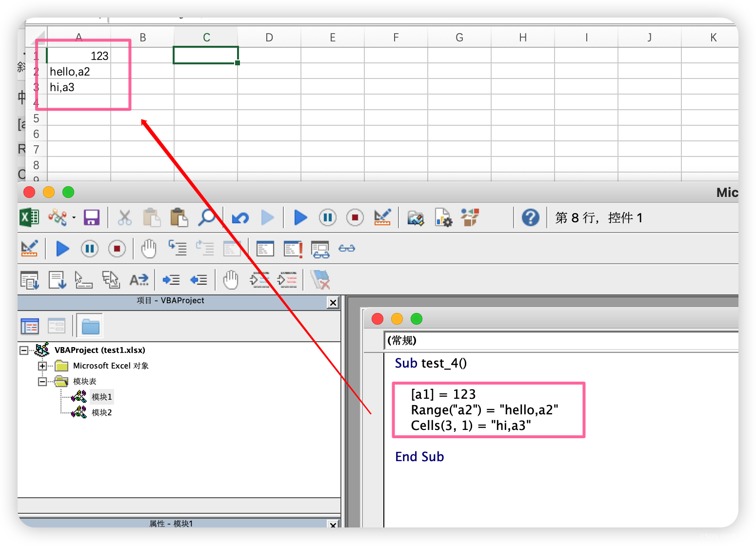This screenshot has width=756, height=545.
Task: Click the selected cell C1
Action: 206,55
